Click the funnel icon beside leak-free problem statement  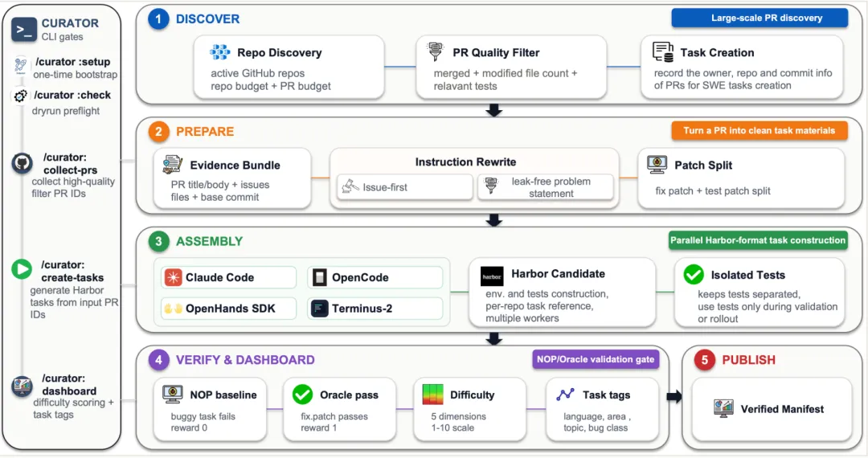490,186
